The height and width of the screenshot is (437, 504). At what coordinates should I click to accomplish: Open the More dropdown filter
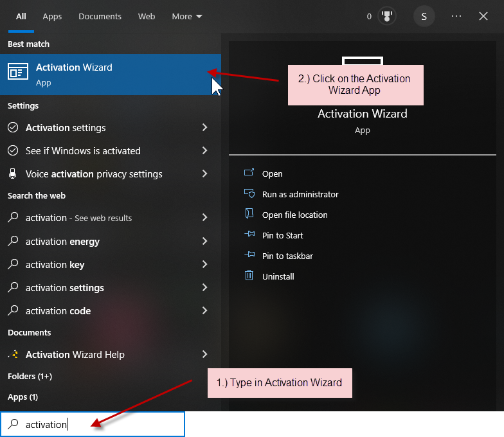pyautogui.click(x=187, y=17)
